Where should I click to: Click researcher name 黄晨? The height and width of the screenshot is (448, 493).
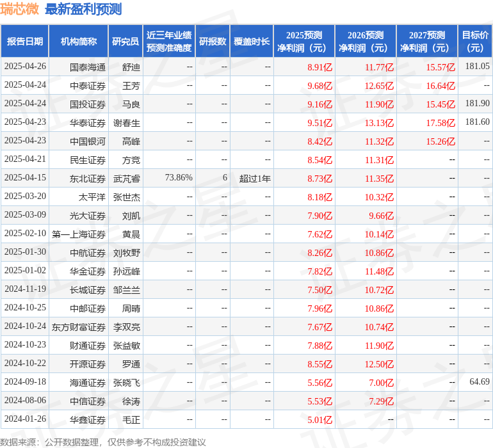131,234
